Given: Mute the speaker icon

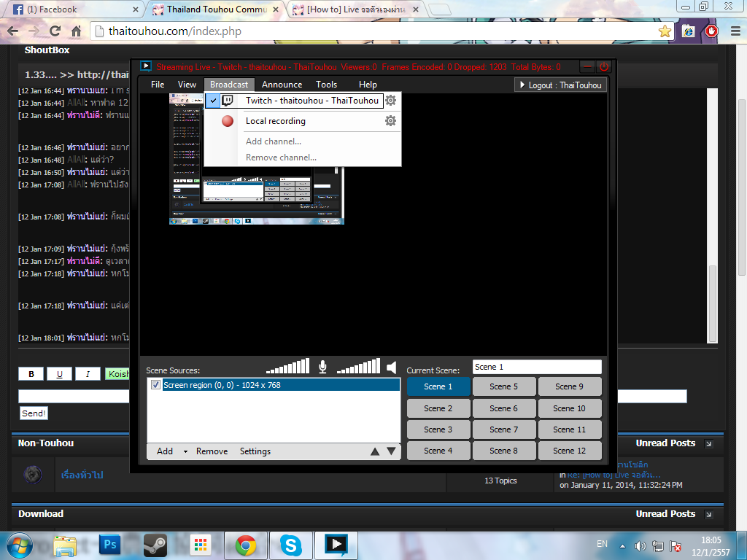Looking at the screenshot, I should tap(391, 367).
